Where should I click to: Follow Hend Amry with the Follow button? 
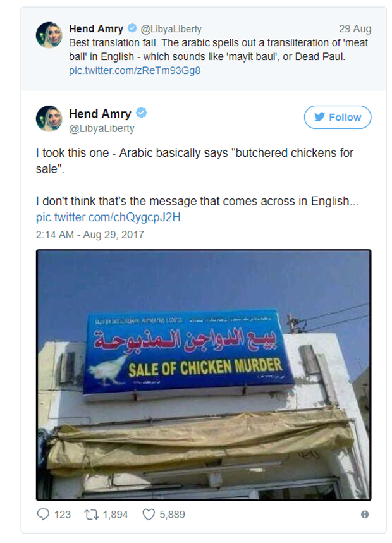pyautogui.click(x=337, y=117)
